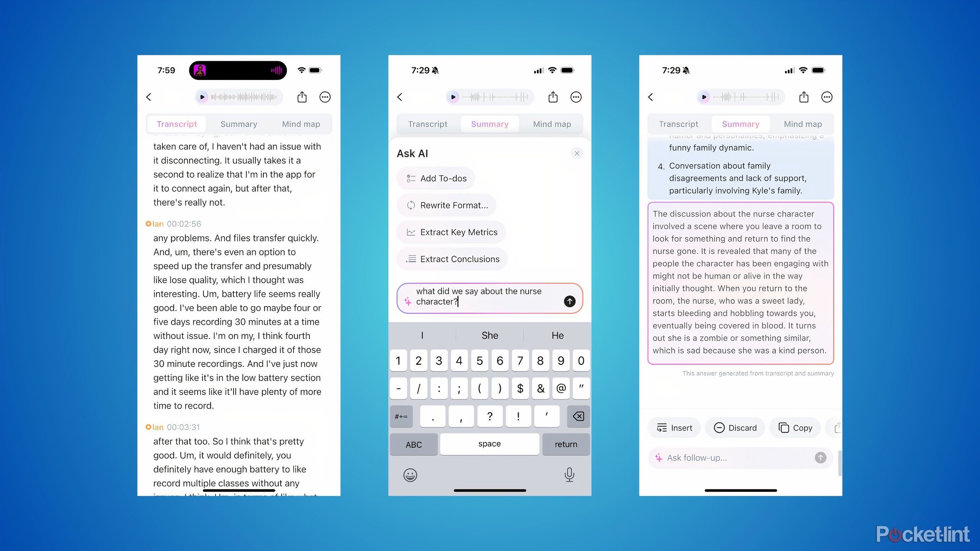Click the Discard button for AI response

pyautogui.click(x=737, y=427)
